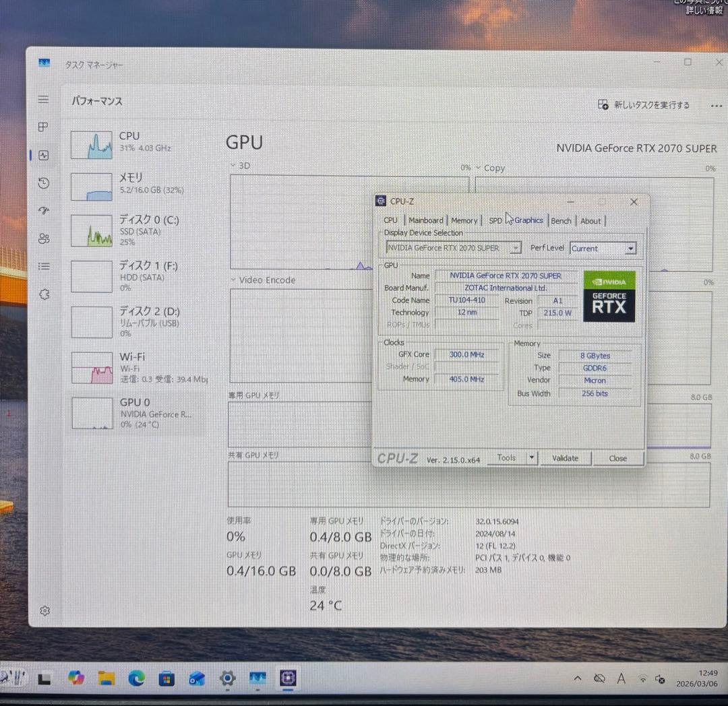
Task: Click the volume tray icon
Action: 660,680
